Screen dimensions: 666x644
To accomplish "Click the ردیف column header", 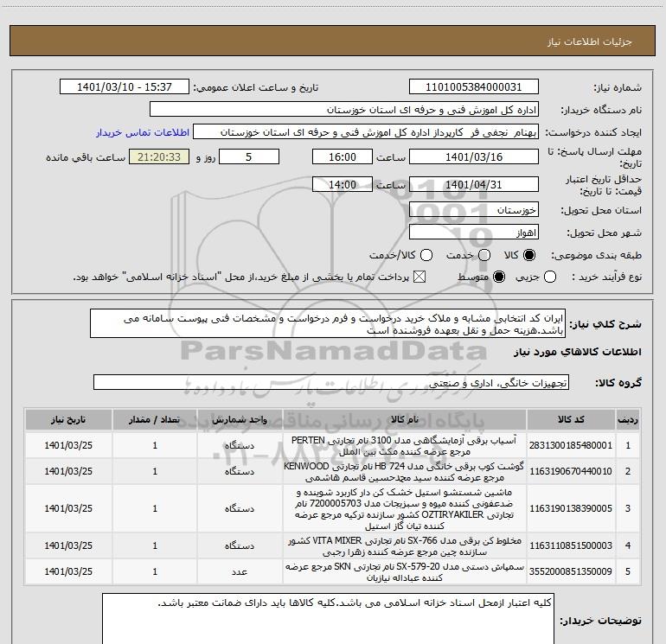I will [x=628, y=420].
